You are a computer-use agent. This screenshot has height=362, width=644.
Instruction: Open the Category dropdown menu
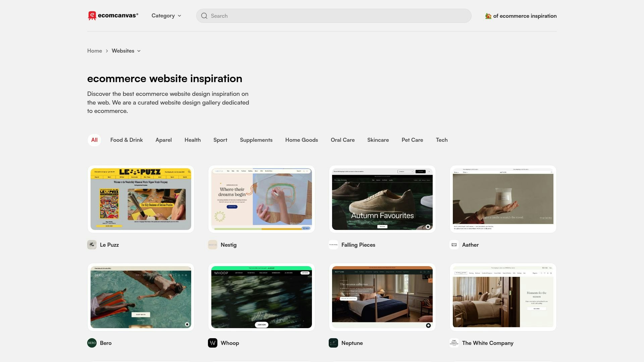[166, 16]
